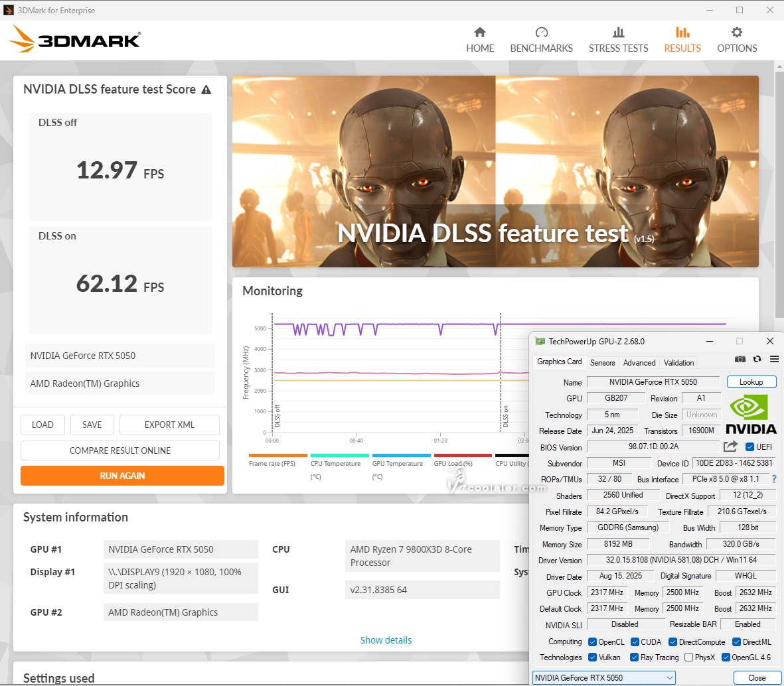Click the GPU-Z title bar app icon

pyautogui.click(x=540, y=341)
